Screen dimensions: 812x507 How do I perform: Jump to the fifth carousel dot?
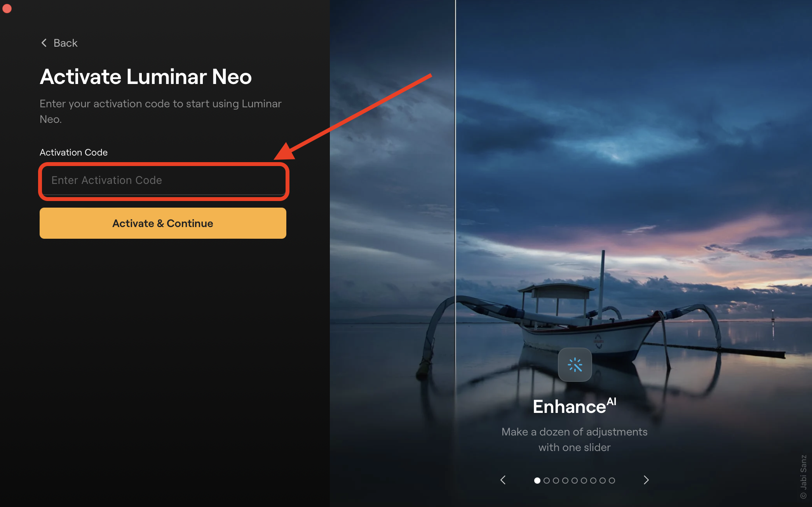pos(575,481)
